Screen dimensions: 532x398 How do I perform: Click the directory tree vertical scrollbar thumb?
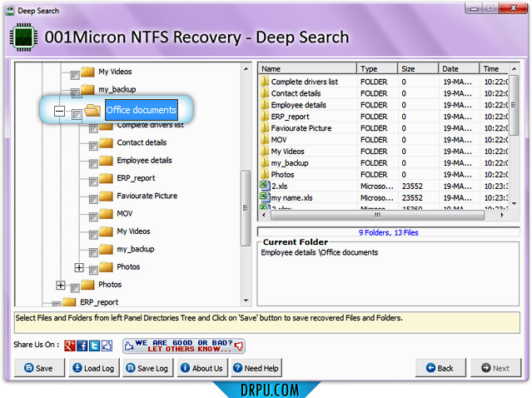click(x=245, y=208)
